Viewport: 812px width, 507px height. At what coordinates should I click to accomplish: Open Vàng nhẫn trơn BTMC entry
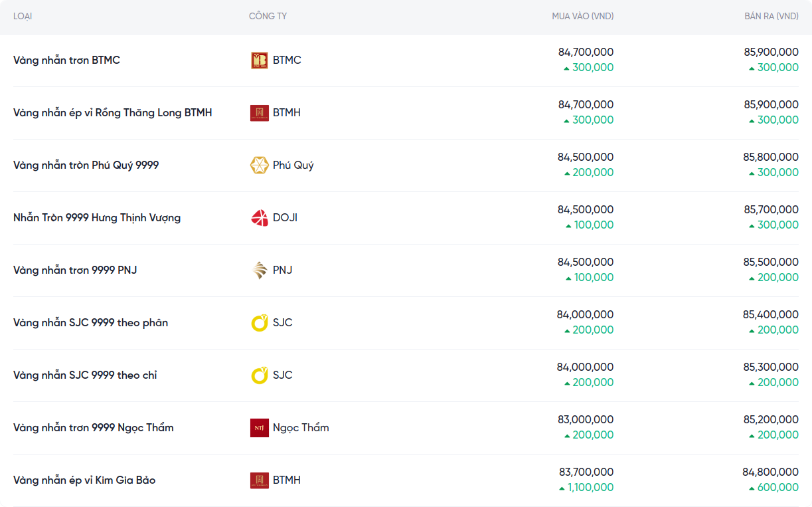66,60
